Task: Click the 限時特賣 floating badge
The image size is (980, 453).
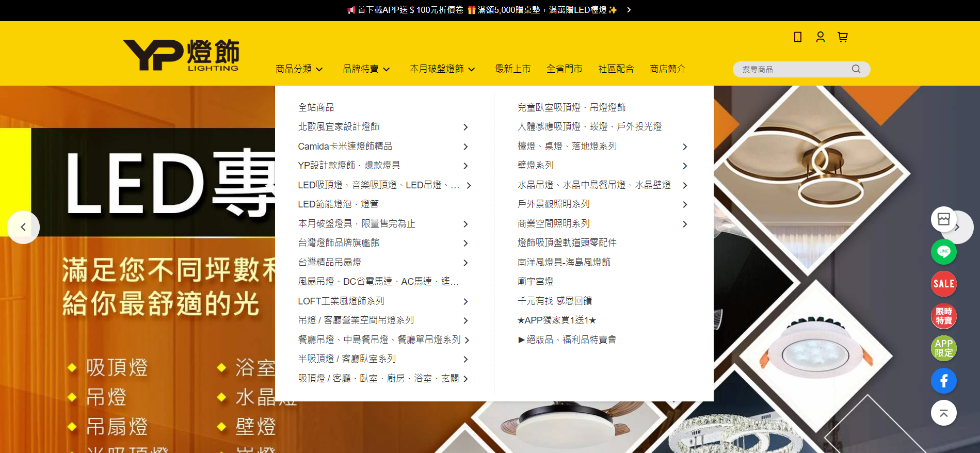Action: [x=944, y=316]
